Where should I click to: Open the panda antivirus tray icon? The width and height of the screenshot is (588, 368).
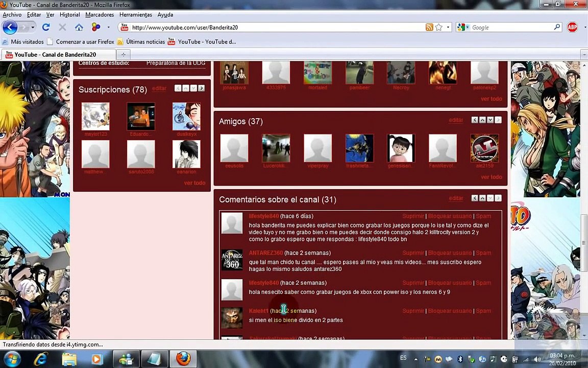point(504,359)
